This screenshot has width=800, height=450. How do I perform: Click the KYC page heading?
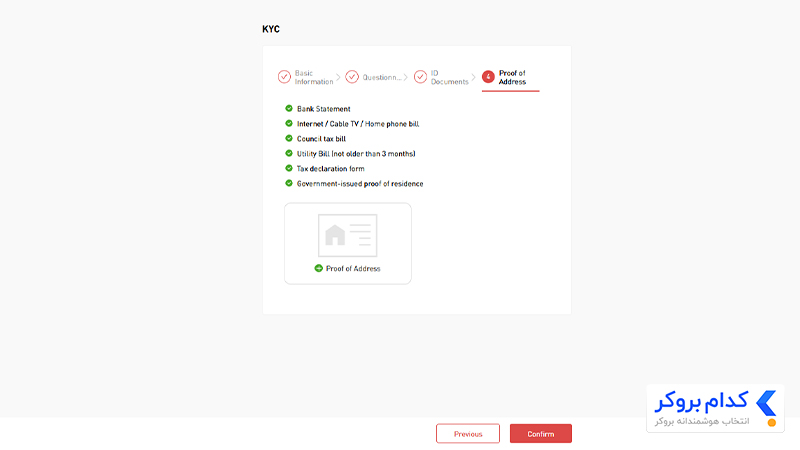click(271, 29)
